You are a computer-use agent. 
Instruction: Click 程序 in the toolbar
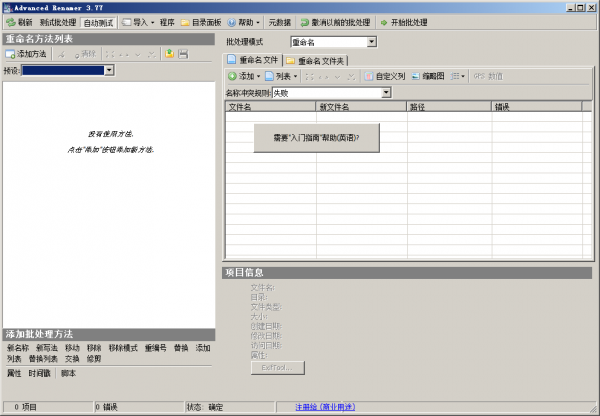(x=167, y=23)
